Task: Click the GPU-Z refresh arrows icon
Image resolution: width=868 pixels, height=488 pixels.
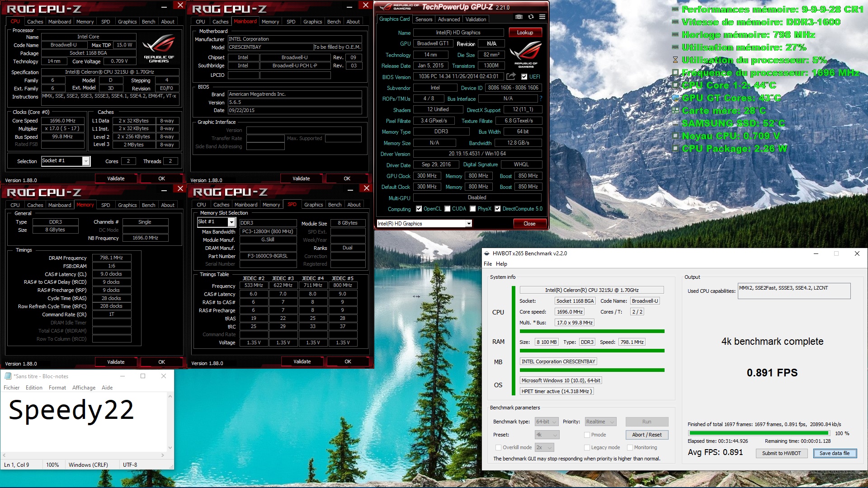Action: pos(531,17)
